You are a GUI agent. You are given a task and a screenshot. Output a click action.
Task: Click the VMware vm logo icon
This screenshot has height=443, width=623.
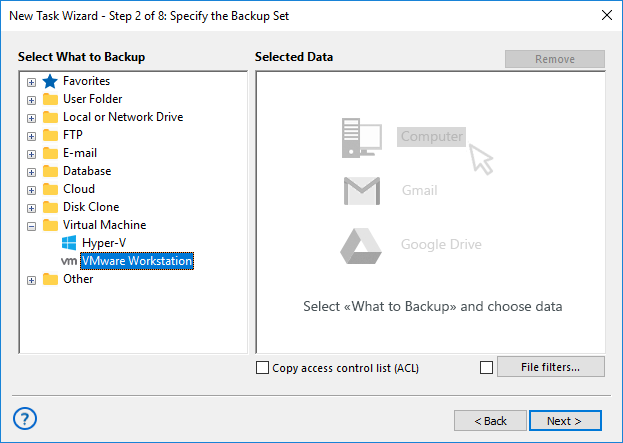(x=69, y=261)
